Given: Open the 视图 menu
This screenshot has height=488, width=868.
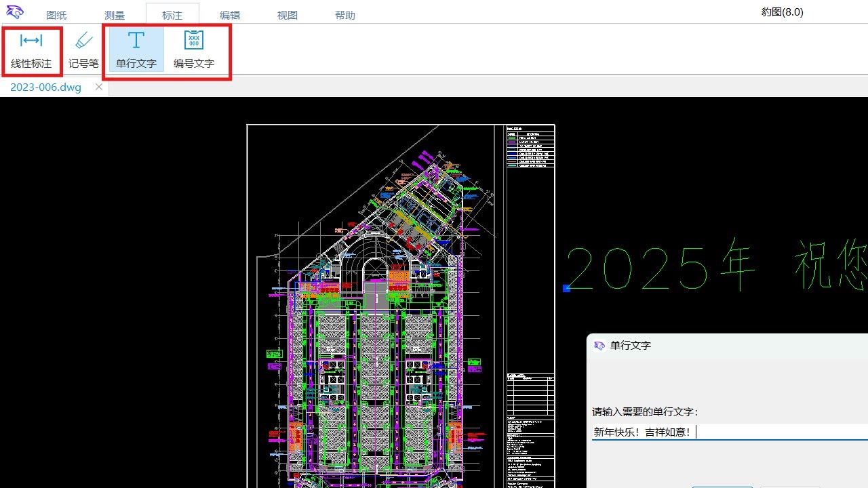Looking at the screenshot, I should coord(287,14).
